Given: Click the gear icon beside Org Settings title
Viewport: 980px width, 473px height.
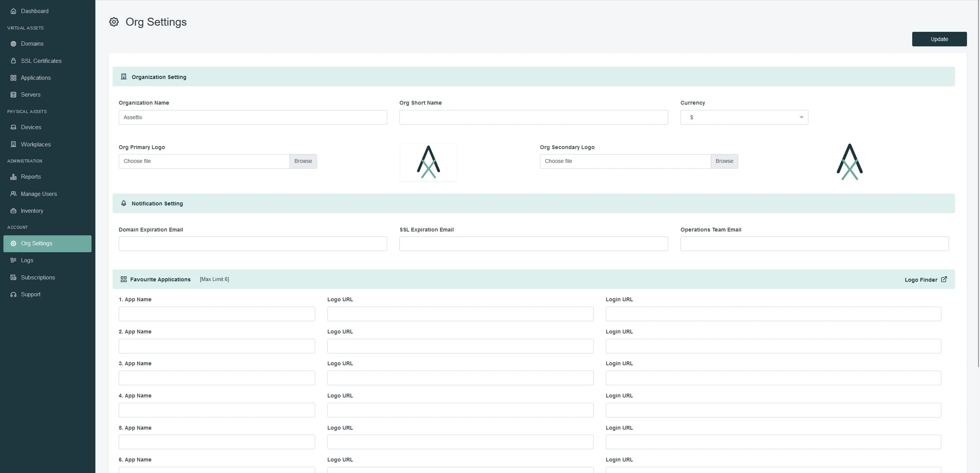Looking at the screenshot, I should coord(114,22).
